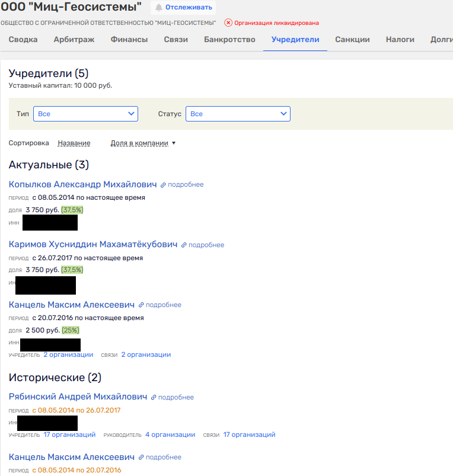
Task: Click the bell icon next to Отслеживать
Action: [x=158, y=7]
